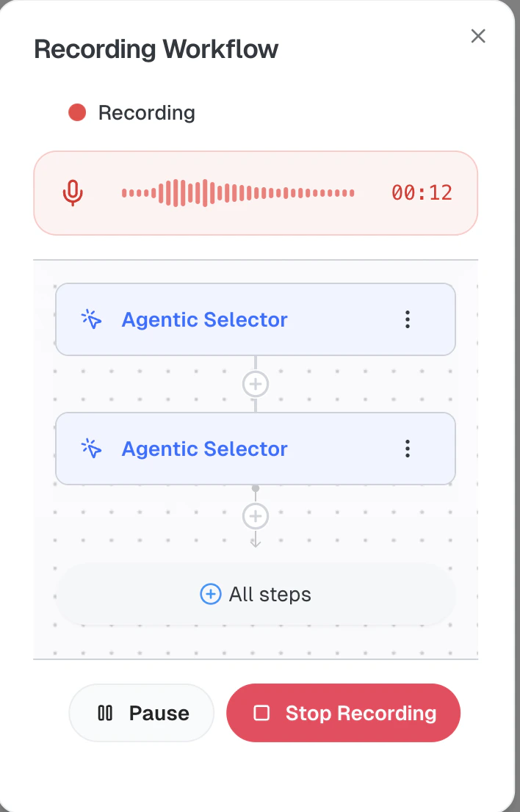The image size is (520, 812).
Task: Open the second Agentic Selector kebab menu
Action: [408, 449]
